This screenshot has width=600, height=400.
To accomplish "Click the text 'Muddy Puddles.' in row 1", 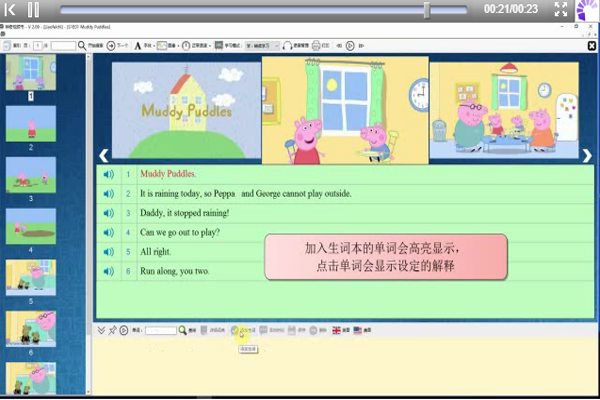I will click(168, 174).
